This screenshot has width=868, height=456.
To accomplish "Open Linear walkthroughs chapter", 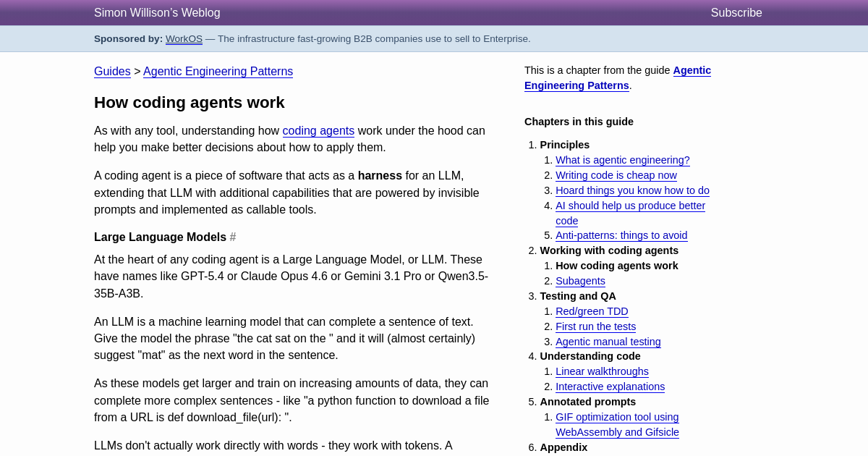I will 602,372.
